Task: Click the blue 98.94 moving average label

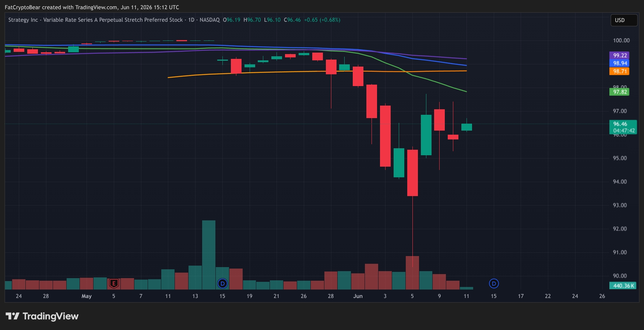Action: [620, 63]
